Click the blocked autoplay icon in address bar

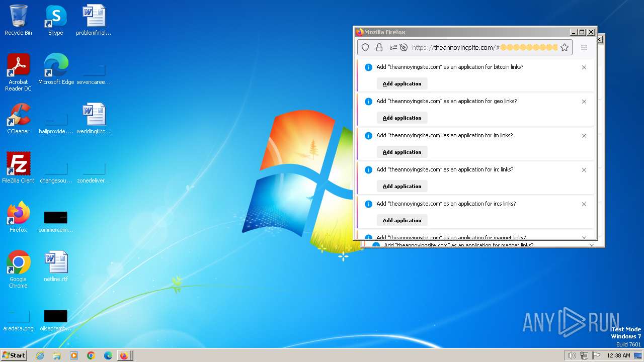tap(403, 47)
